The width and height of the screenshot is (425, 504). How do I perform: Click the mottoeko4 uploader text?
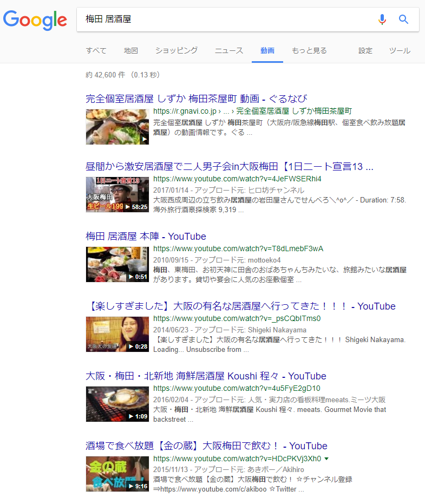tap(264, 260)
